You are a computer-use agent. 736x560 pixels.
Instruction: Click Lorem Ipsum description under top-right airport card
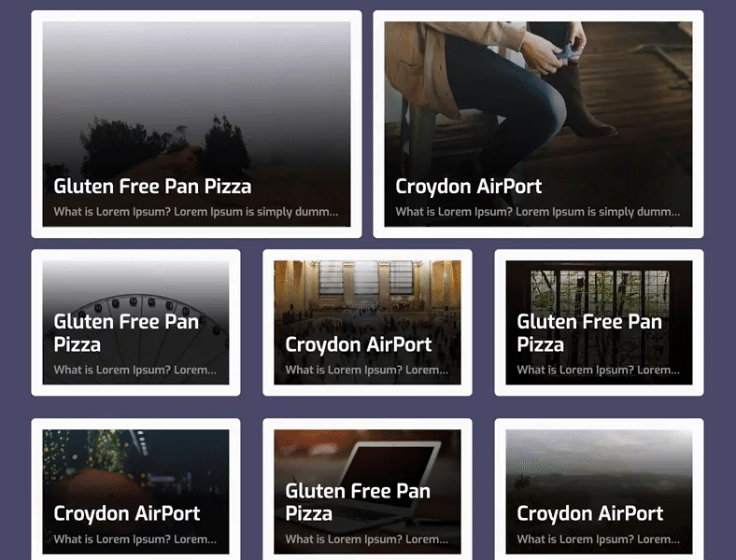(x=537, y=212)
